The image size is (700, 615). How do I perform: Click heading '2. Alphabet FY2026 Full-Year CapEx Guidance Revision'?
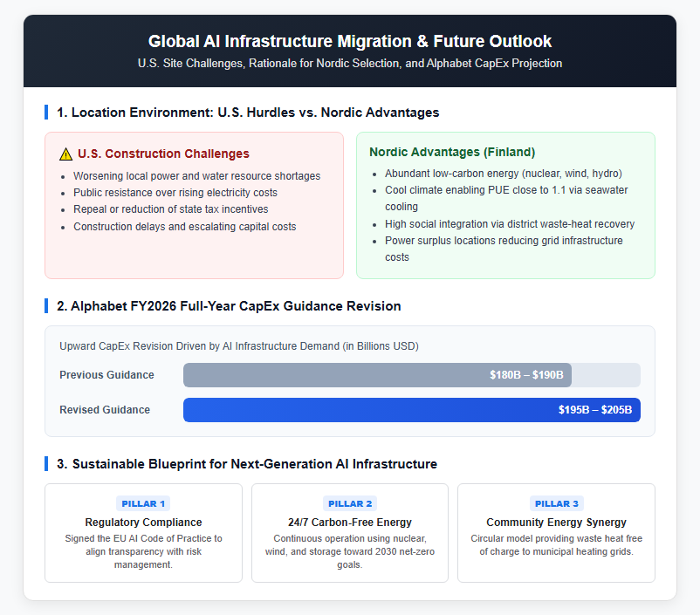229,306
